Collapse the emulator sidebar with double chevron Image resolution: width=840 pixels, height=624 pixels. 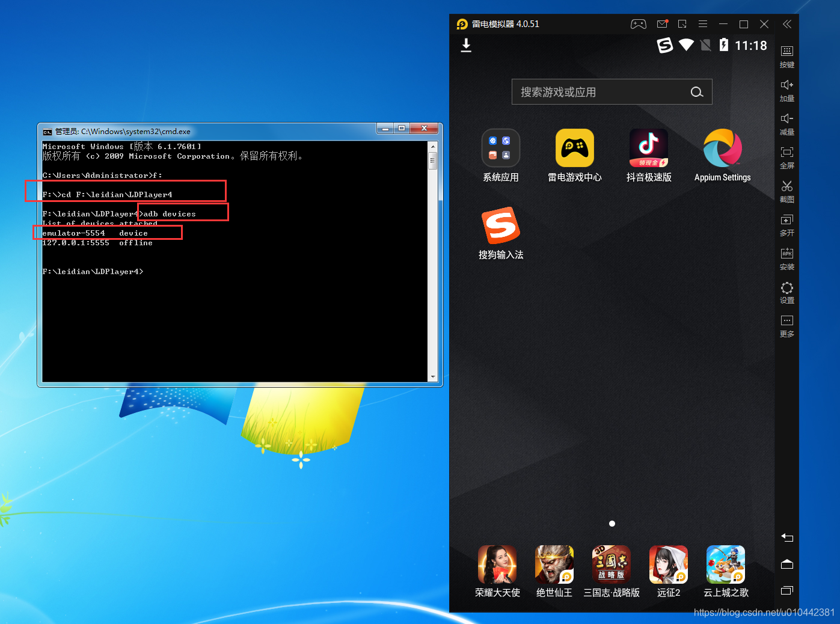[787, 24]
